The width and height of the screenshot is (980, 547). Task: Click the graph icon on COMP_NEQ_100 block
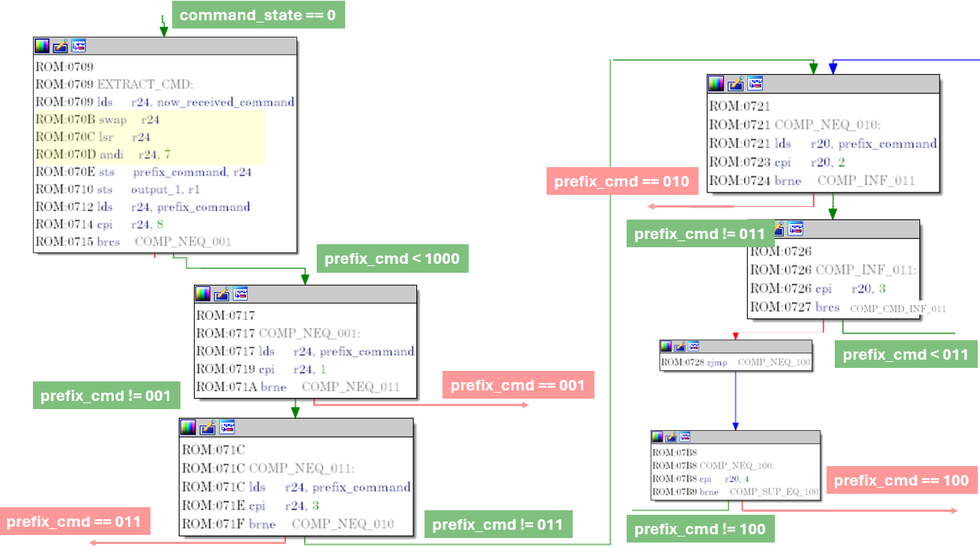click(684, 437)
